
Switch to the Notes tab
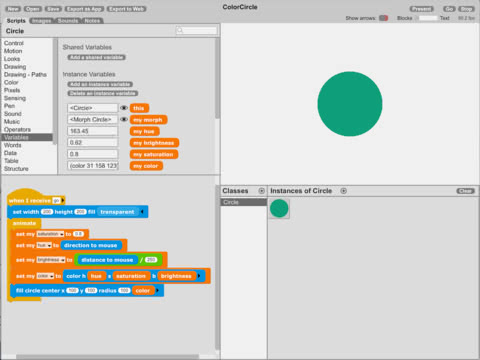coord(92,21)
